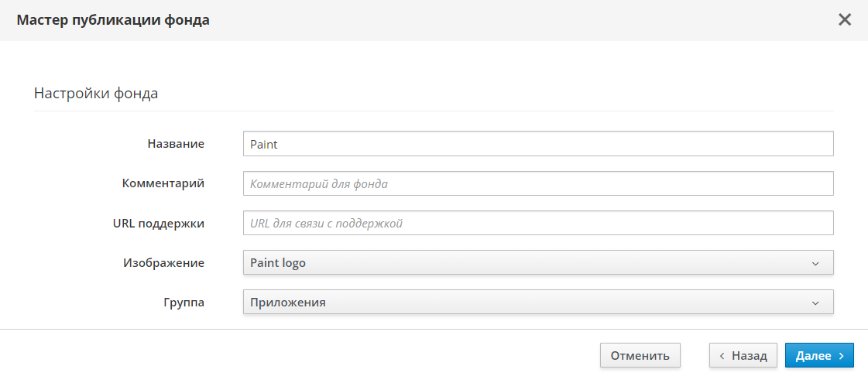Click the left chevron in Назад button
This screenshot has width=868, height=383.
pos(722,356)
